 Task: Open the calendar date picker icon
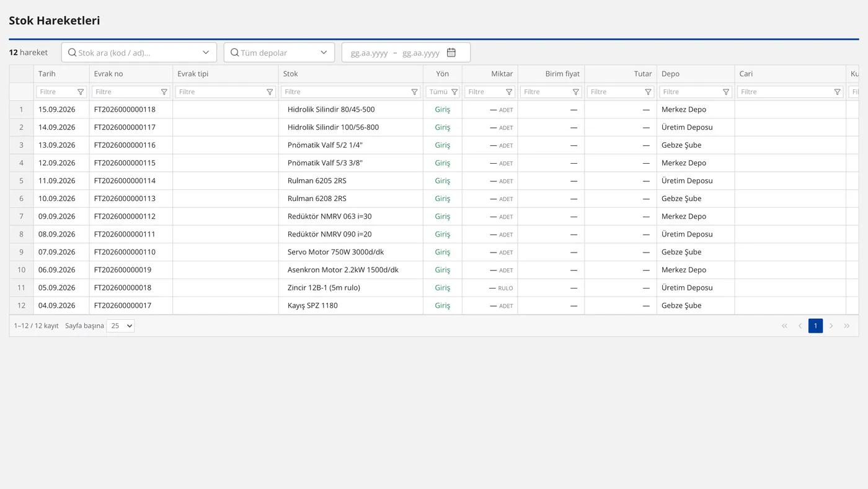coord(451,53)
